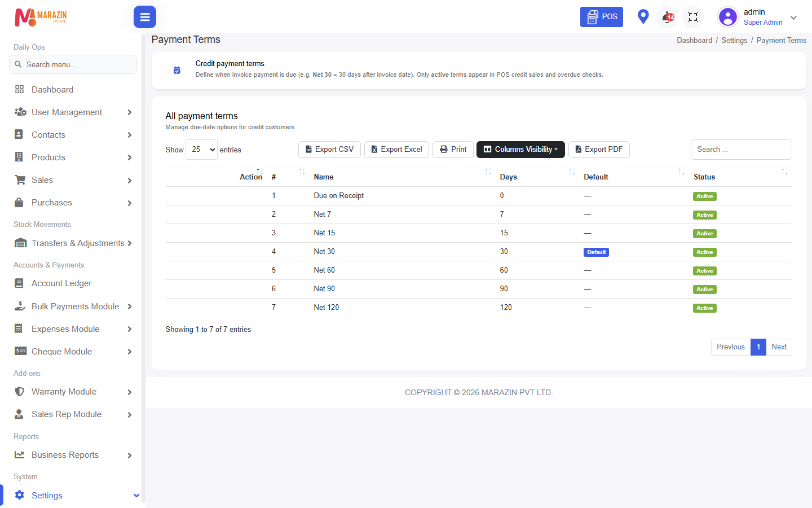
Task: Focus the table Search field
Action: [x=742, y=150]
